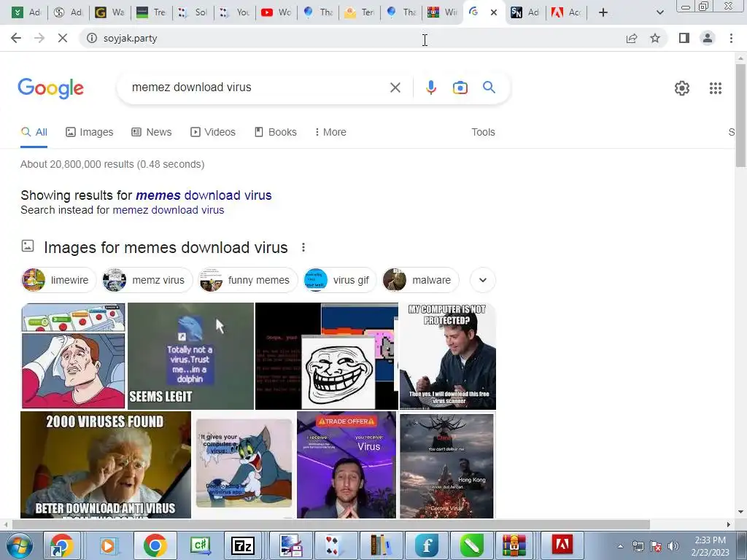The height and width of the screenshot is (560, 747).
Task: Clear the search query with the X
Action: 395,87
